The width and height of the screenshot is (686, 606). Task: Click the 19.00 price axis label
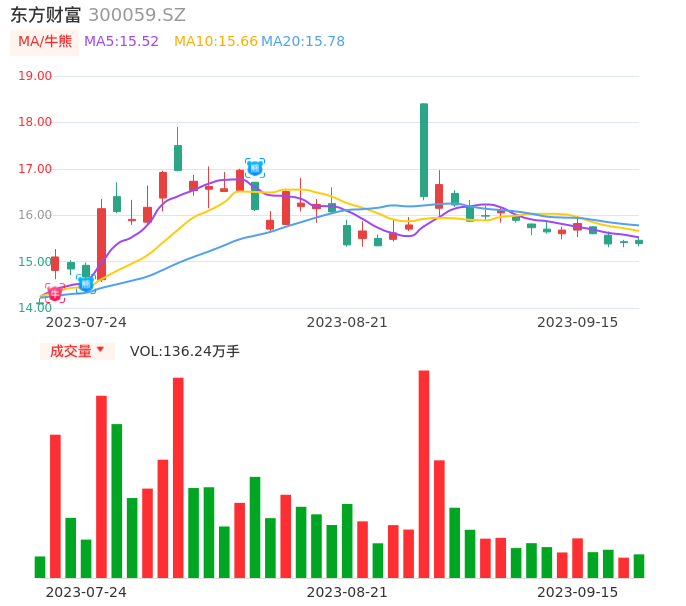click(x=35, y=76)
